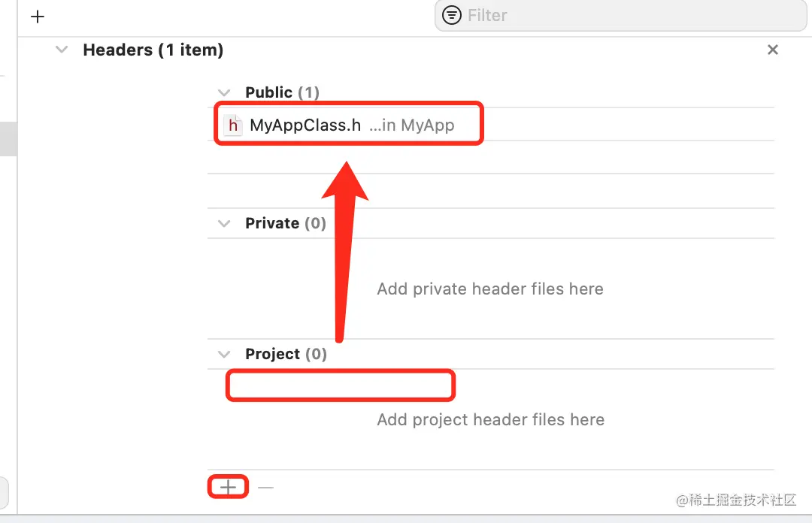Click the "...in MyApp" location text

click(412, 125)
